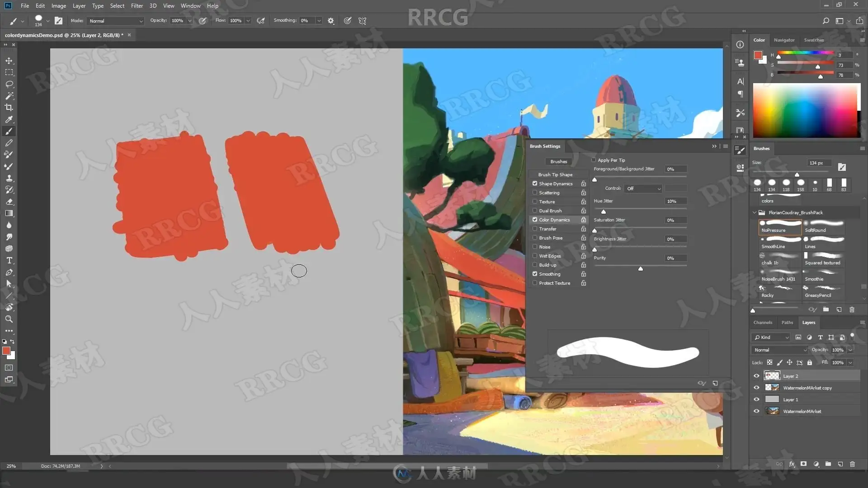Select Layer 1 thumbnail in Layers
The image size is (868, 488).
tap(772, 399)
